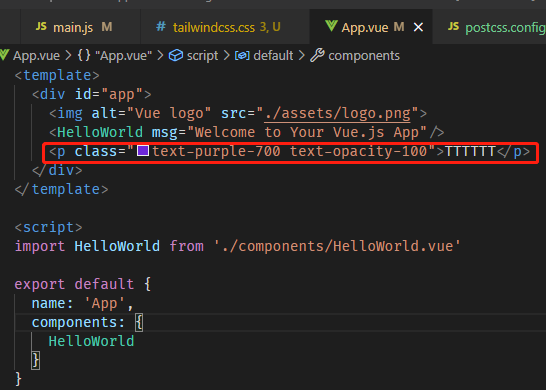Click the opening script tag
Screen dimensions: 546x390
[x=48, y=227]
